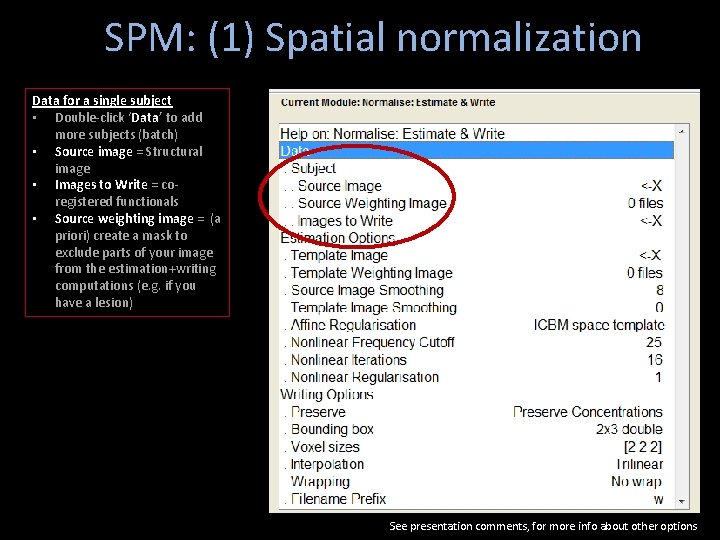
Task: Click the Estimation Options heading
Action: (x=338, y=238)
